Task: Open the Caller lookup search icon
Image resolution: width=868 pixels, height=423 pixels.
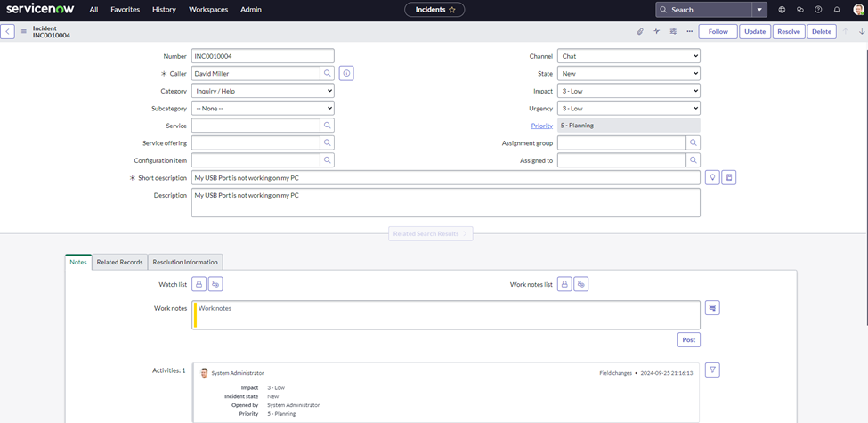Action: 328,73
